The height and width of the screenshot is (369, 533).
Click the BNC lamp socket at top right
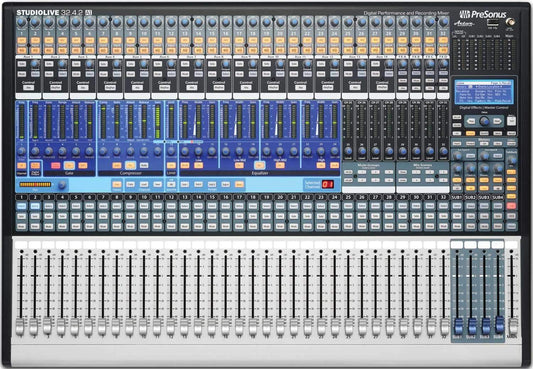(x=510, y=22)
